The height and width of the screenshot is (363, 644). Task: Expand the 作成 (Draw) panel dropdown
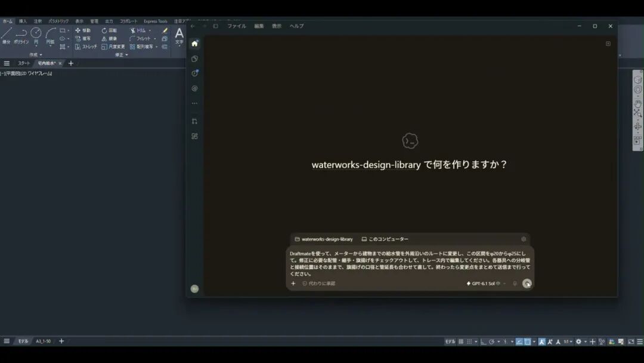(x=36, y=55)
